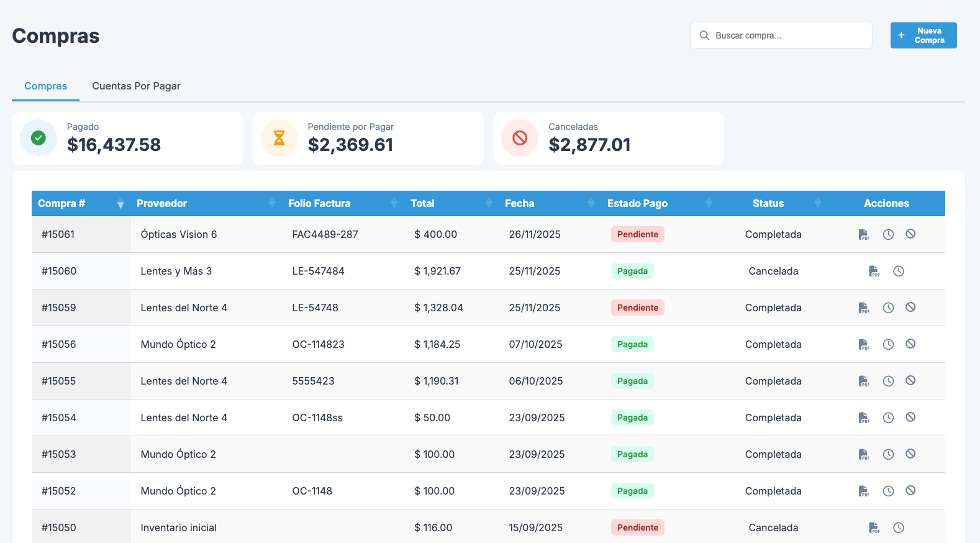Click Pendiente badge of purchase #15059
The height and width of the screenshot is (543, 980).
(637, 308)
